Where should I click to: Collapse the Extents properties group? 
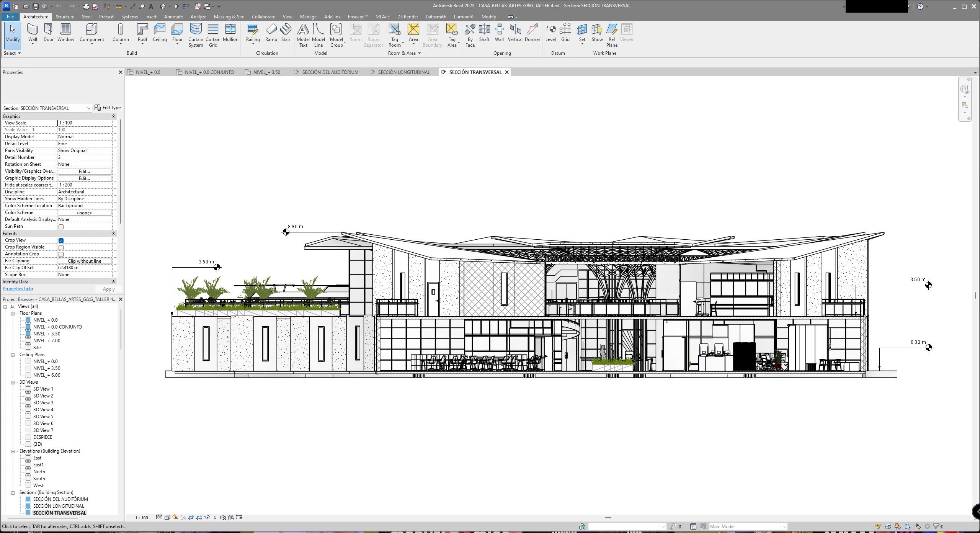[113, 234]
